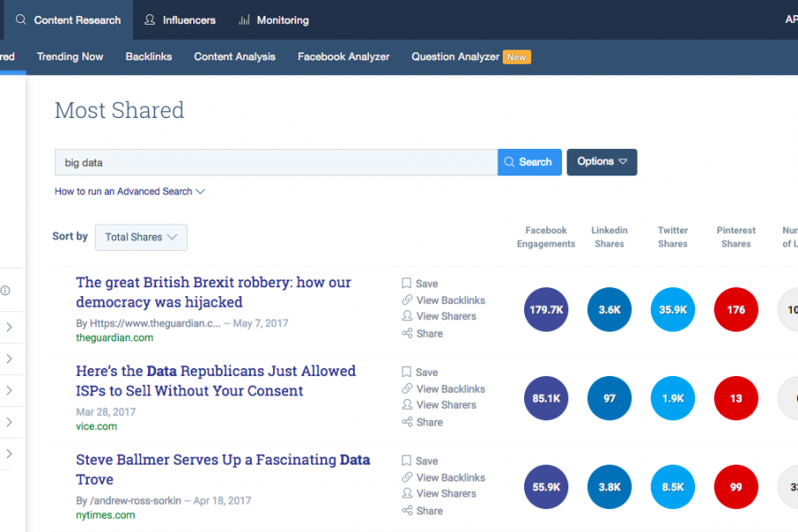This screenshot has height=532, width=798.
Task: Click the Pinterest Shares column header
Action: [736, 237]
